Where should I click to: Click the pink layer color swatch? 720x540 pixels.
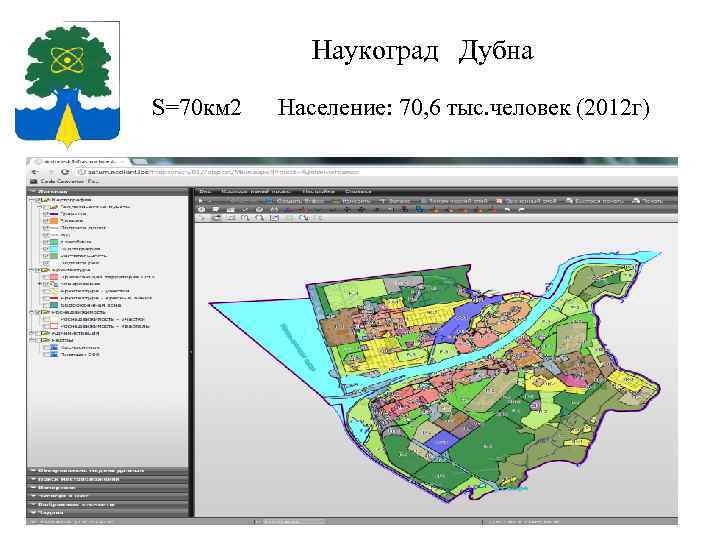[54, 277]
